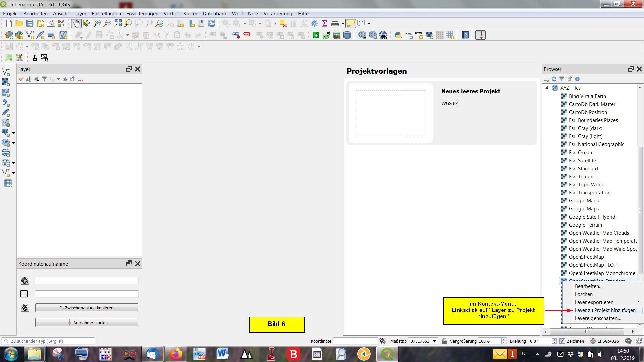Open the Vektor menu
This screenshot has width=644, height=362.
click(x=170, y=14)
